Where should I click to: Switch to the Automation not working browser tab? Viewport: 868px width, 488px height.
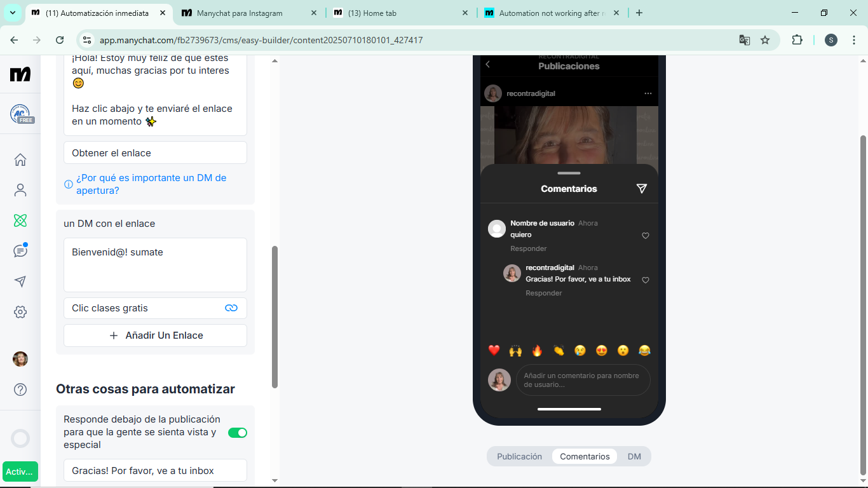tap(550, 13)
